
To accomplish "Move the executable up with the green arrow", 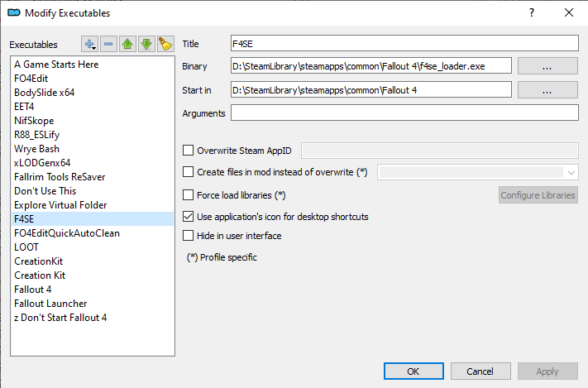I will click(127, 45).
